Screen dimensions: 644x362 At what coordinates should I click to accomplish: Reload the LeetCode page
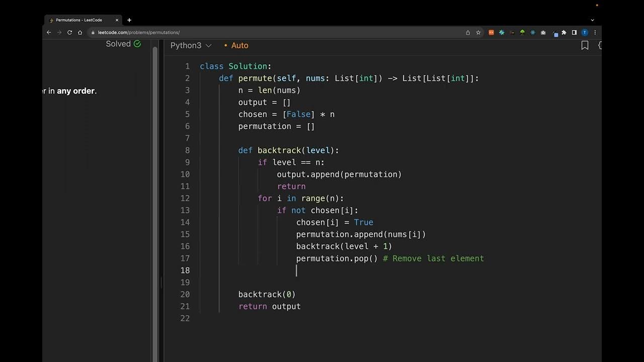coord(69,32)
